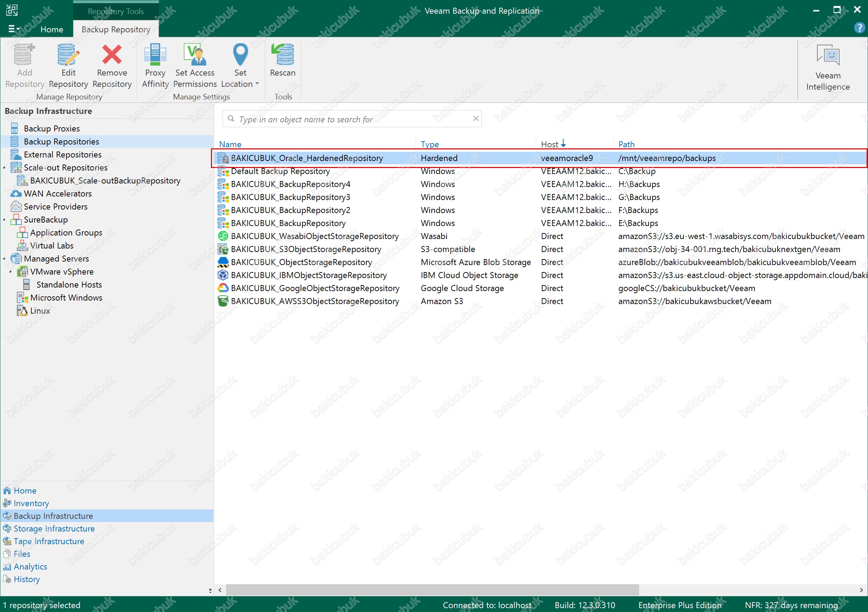Image resolution: width=868 pixels, height=612 pixels.
Task: Click the scrollbar right arrow
Action: pyautogui.click(x=861, y=590)
